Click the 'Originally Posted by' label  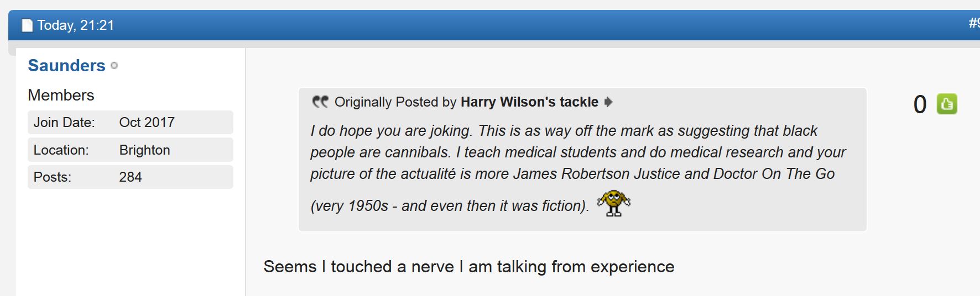[x=395, y=102]
